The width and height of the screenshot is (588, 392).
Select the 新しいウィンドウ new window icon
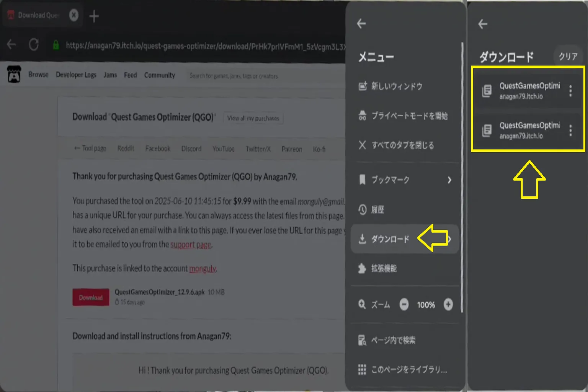click(362, 87)
